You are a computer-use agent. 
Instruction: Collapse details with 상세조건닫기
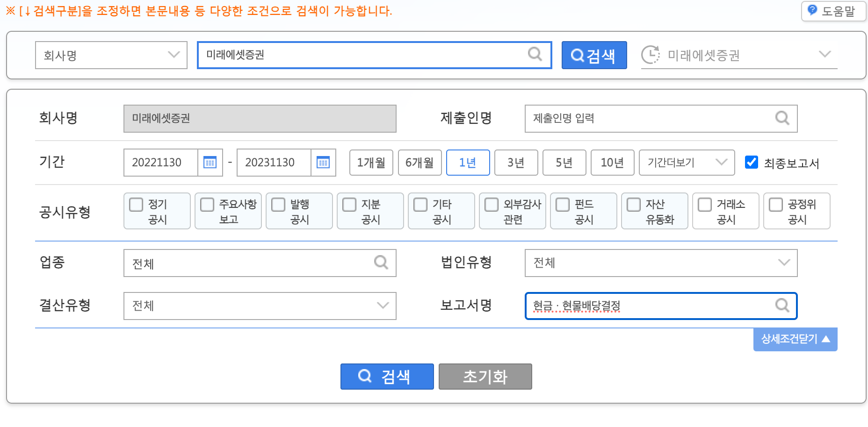tap(795, 339)
